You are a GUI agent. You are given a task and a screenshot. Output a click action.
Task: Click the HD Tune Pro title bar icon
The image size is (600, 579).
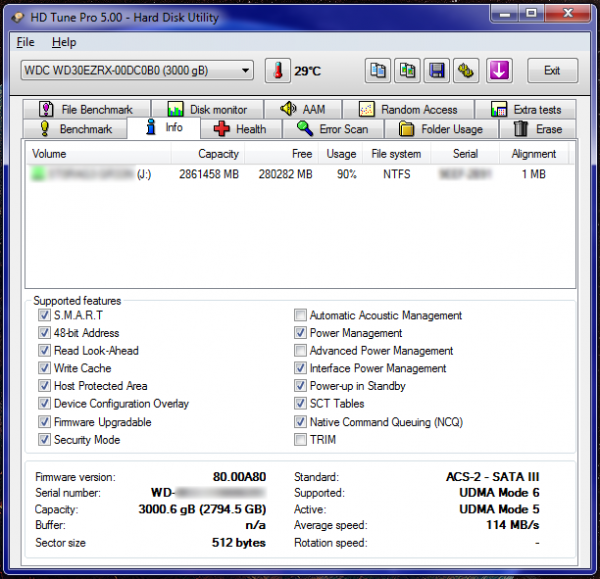[18, 18]
